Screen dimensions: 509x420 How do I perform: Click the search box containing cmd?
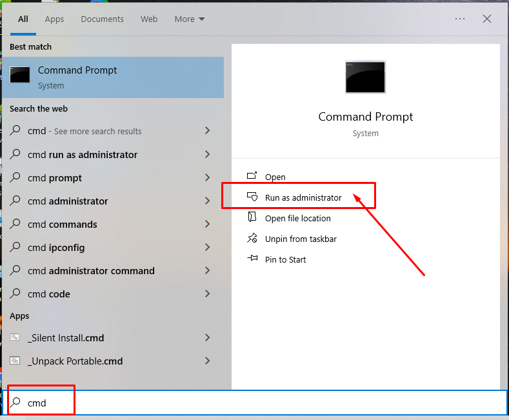pyautogui.click(x=258, y=403)
